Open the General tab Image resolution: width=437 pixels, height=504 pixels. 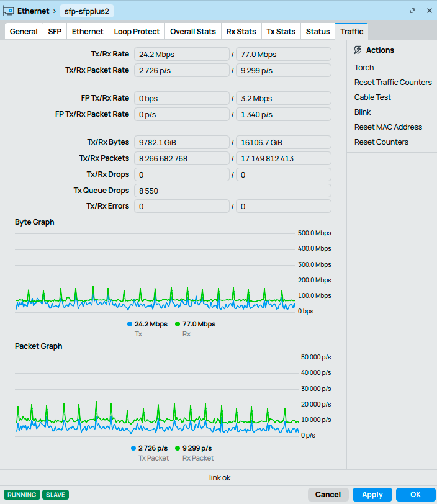[24, 32]
